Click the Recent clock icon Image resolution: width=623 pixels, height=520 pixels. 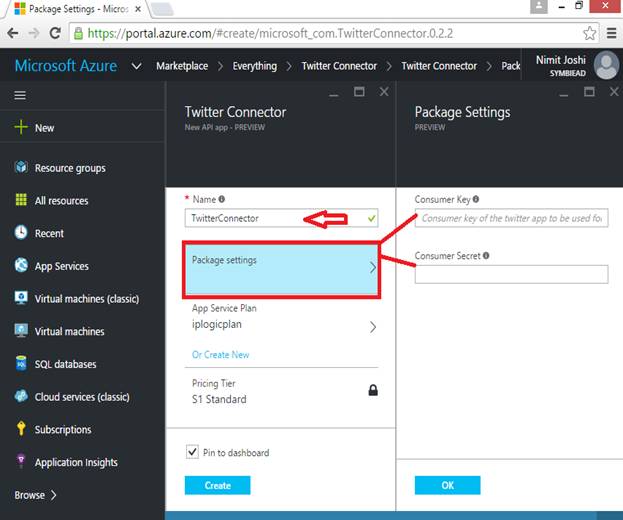pyautogui.click(x=21, y=232)
